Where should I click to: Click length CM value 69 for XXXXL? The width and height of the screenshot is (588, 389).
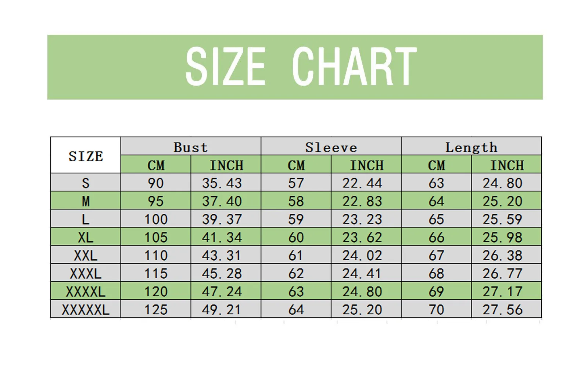coord(436,291)
